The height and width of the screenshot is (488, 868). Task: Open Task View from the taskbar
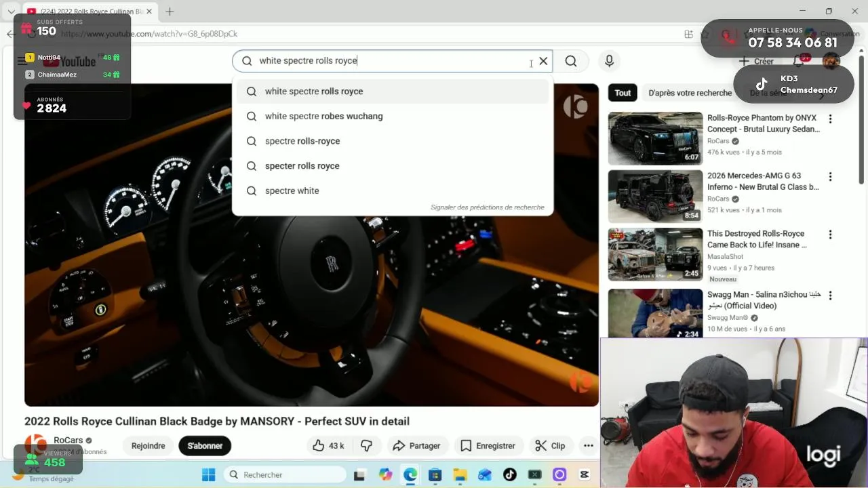pos(359,474)
